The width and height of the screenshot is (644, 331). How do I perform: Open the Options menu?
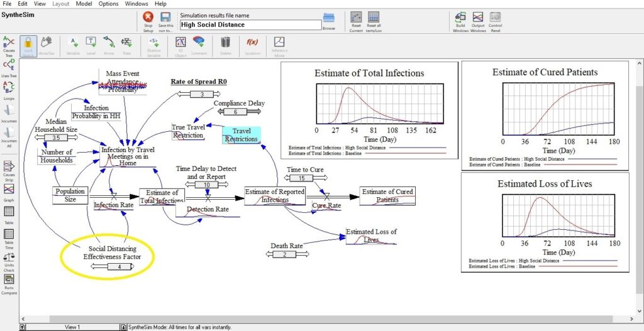click(x=108, y=4)
